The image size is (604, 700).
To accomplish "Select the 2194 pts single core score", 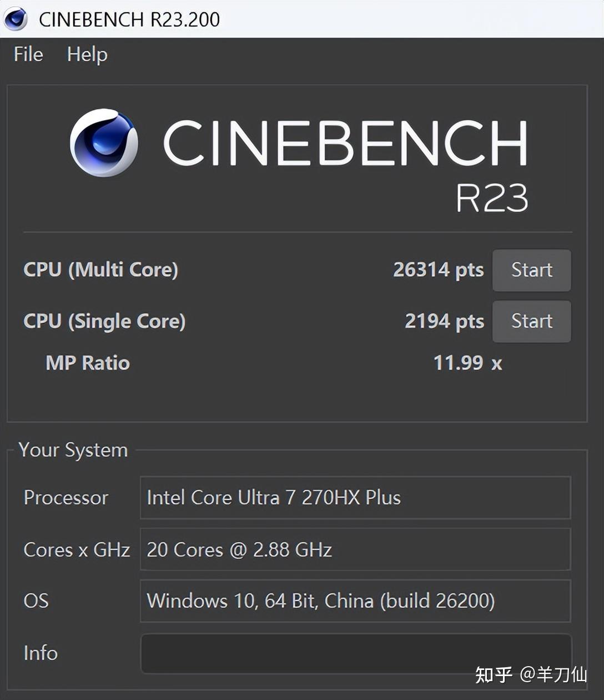I will point(444,321).
